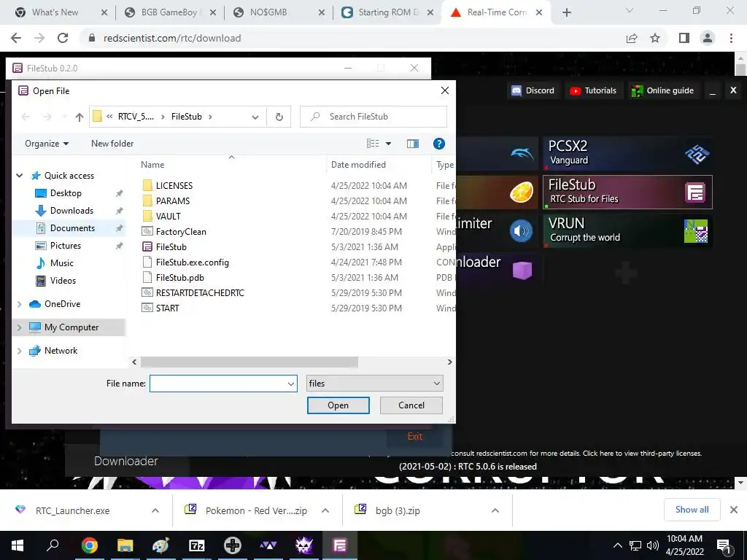The image size is (747, 560).
Task: Open the Online guide link
Action: pyautogui.click(x=662, y=90)
